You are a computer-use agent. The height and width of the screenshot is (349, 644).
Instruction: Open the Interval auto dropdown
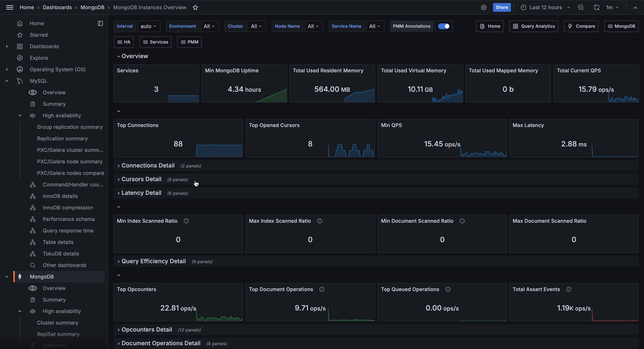[x=148, y=26]
